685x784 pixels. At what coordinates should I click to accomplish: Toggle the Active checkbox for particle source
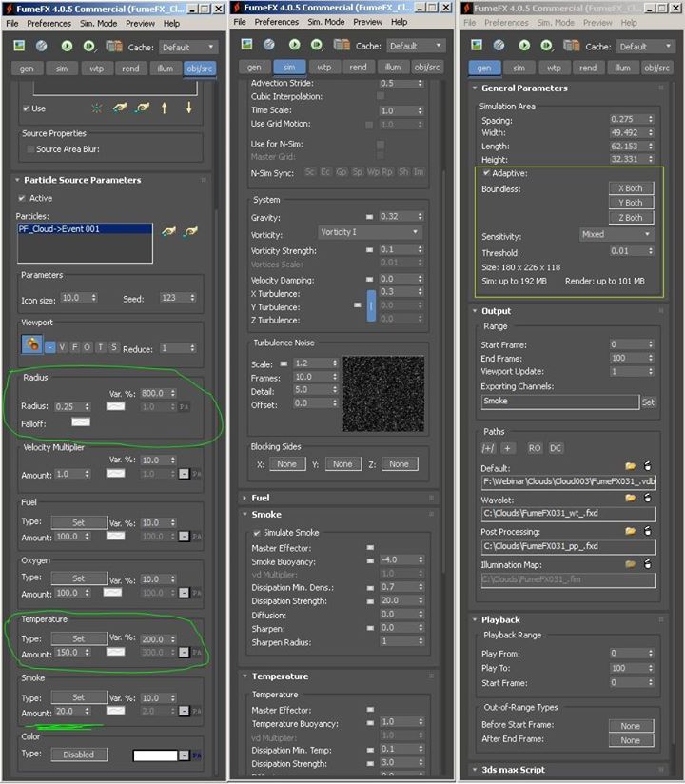point(22,198)
